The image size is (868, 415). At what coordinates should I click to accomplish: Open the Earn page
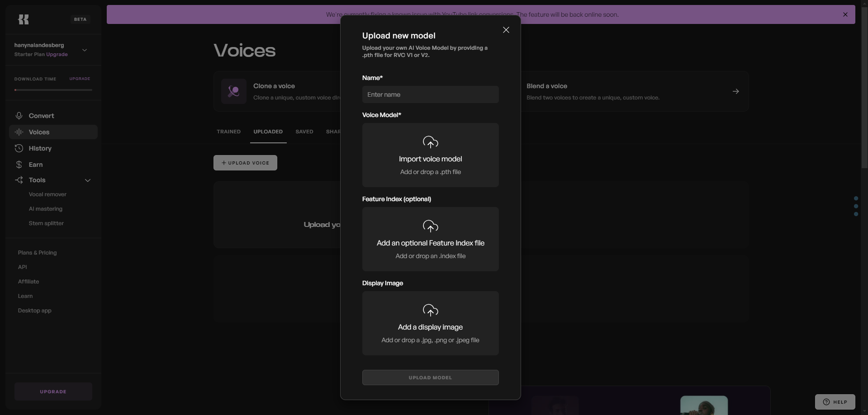point(53,165)
